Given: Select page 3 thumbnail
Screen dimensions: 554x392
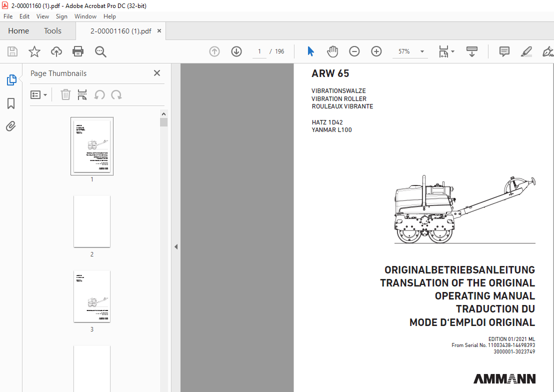Looking at the screenshot, I should point(92,296).
